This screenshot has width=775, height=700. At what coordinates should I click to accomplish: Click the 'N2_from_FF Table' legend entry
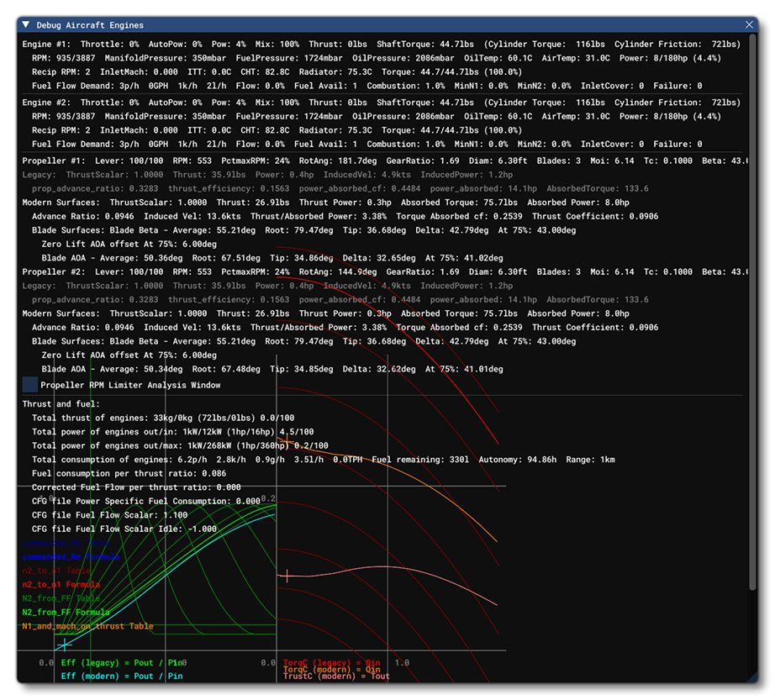(x=61, y=597)
